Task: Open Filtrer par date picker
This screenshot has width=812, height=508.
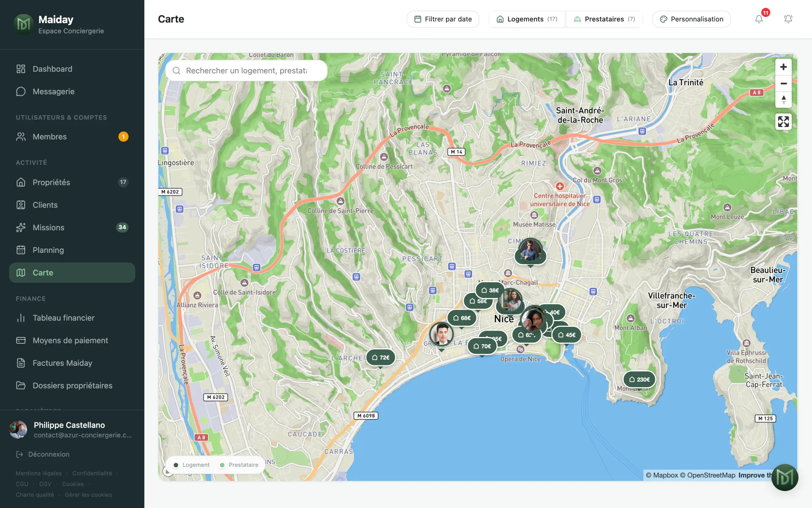Action: 443,19
